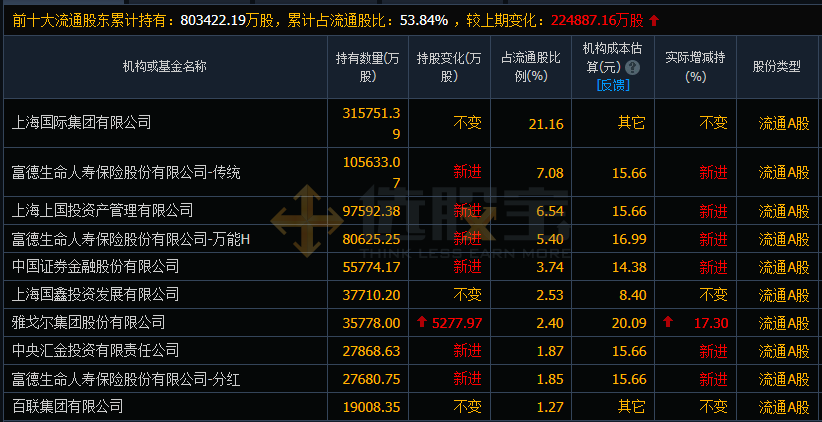Click the 机构或基金名称 column header
Viewport: 822px width, 422px height.
(x=165, y=67)
